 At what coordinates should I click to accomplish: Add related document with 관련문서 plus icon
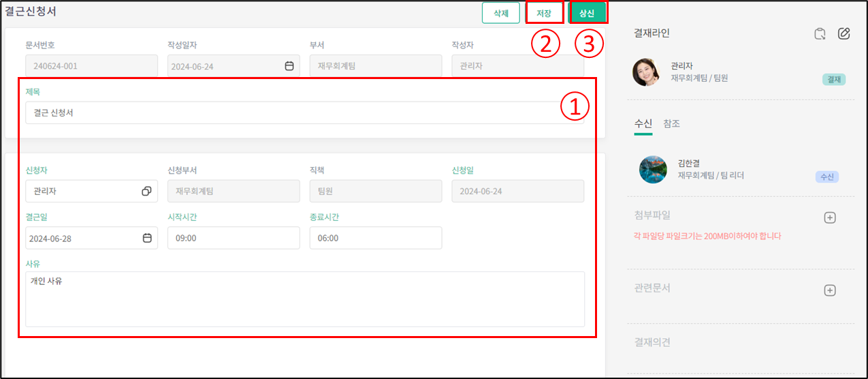830,290
